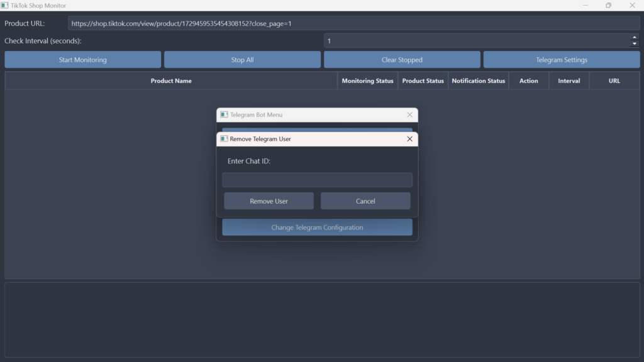
Task: Click the Remove User button
Action: pyautogui.click(x=269, y=201)
